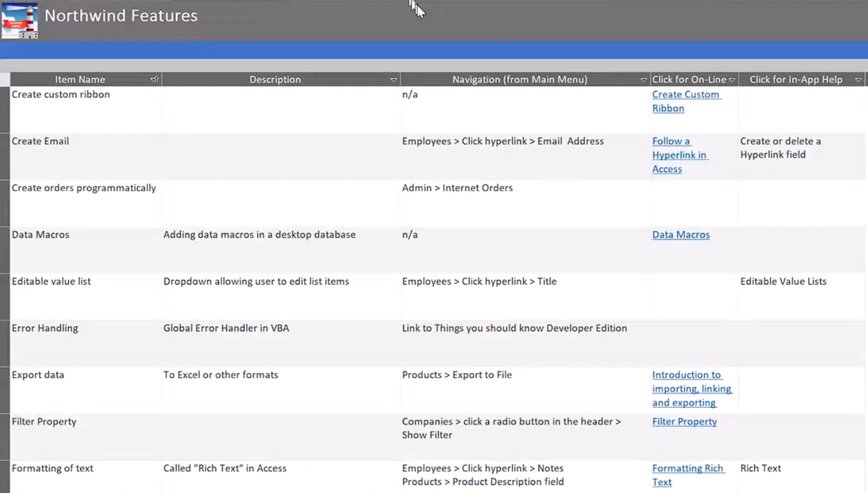Select the Create orders programmatically cell
Image resolution: width=868 pixels, height=493 pixels.
[86, 203]
